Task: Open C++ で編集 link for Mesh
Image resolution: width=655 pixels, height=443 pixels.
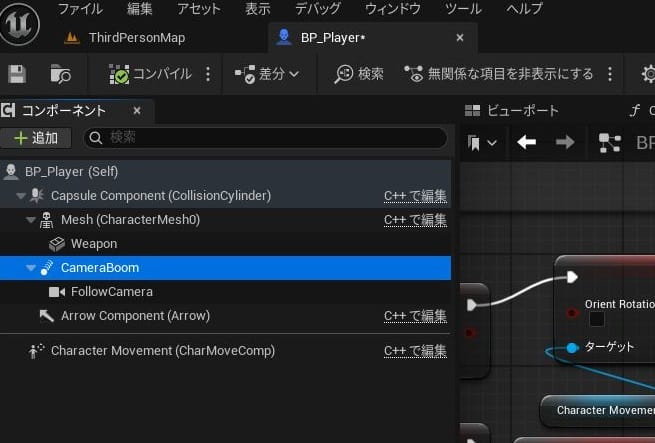Action: [415, 220]
